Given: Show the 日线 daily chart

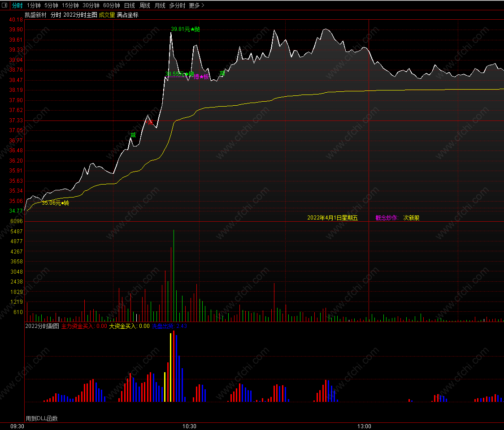Looking at the screenshot, I should click(129, 5).
